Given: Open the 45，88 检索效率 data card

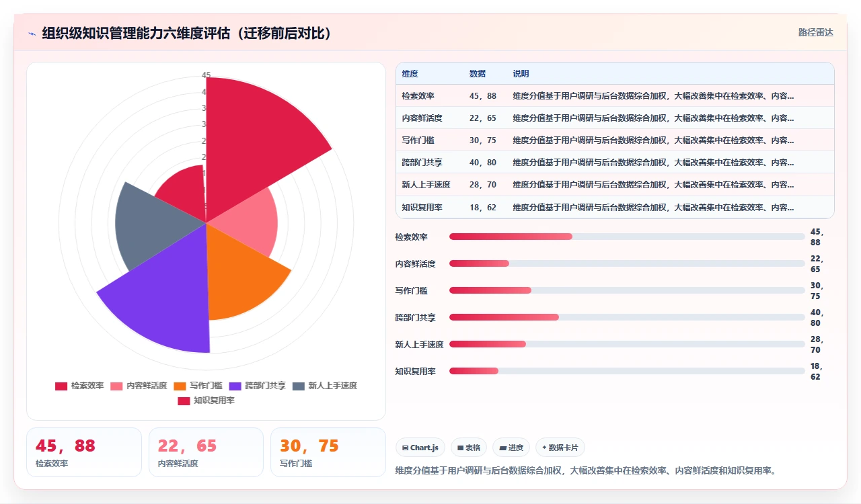Looking at the screenshot, I should click(84, 452).
